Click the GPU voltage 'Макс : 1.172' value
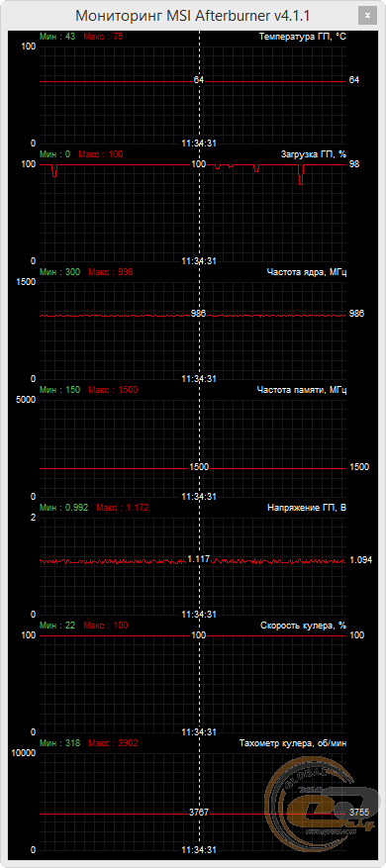Viewport: 386px width, 868px height. 123,507
